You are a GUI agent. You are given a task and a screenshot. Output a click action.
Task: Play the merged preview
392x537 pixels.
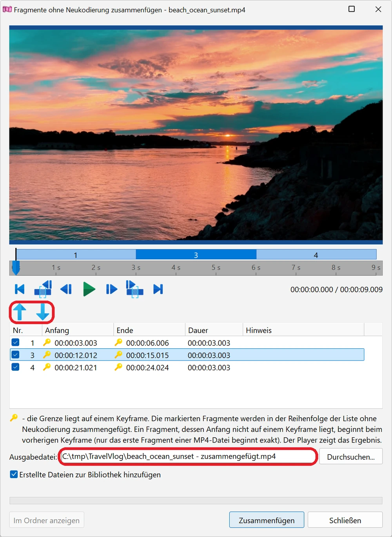point(89,289)
